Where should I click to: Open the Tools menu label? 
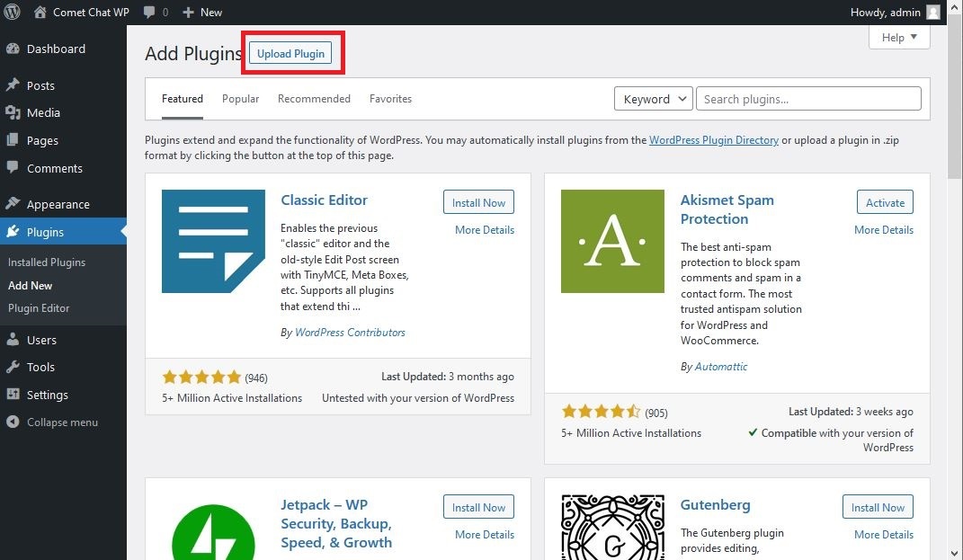pyautogui.click(x=40, y=367)
